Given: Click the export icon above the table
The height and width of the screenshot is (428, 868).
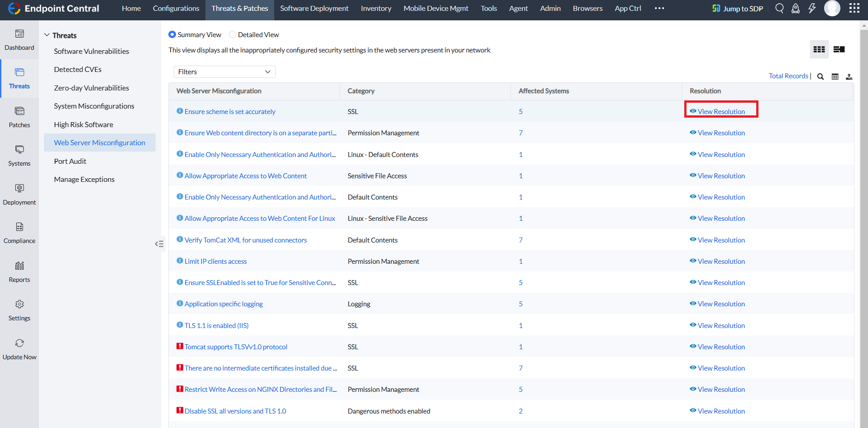Looking at the screenshot, I should click(849, 76).
